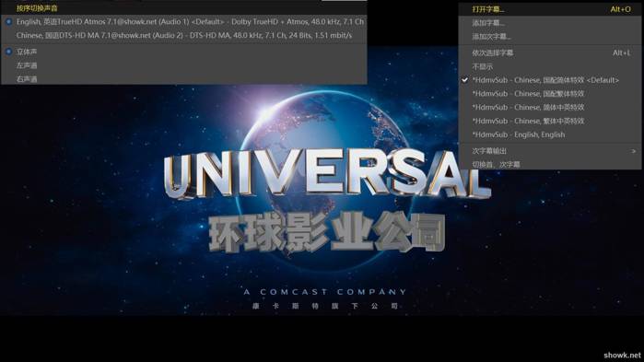Select 立体声 stereo channel option
644x362 pixels.
pyautogui.click(x=184, y=52)
